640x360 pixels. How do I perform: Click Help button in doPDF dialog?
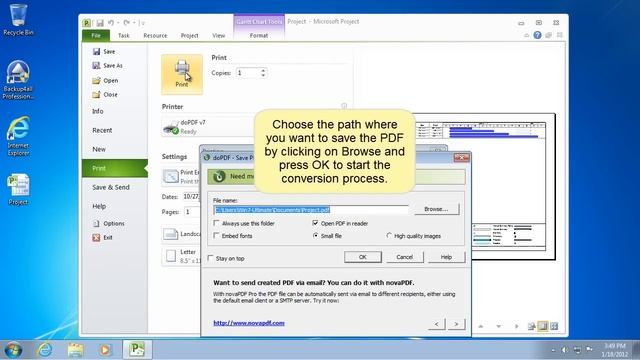[446, 257]
